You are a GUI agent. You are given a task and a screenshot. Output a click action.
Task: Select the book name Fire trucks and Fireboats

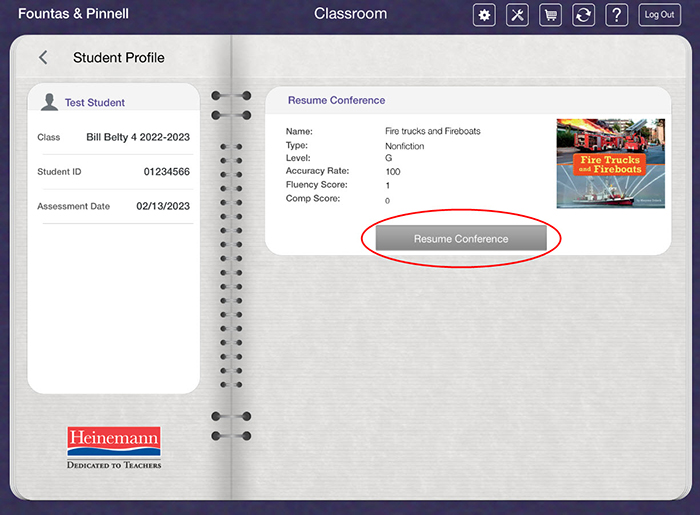pyautogui.click(x=433, y=131)
